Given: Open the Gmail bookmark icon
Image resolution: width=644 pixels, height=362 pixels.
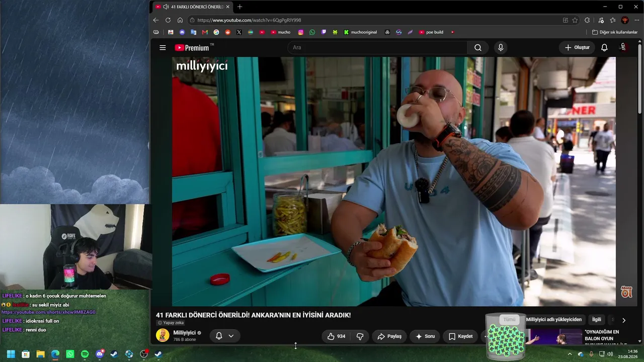Looking at the screenshot, I should coord(205,32).
